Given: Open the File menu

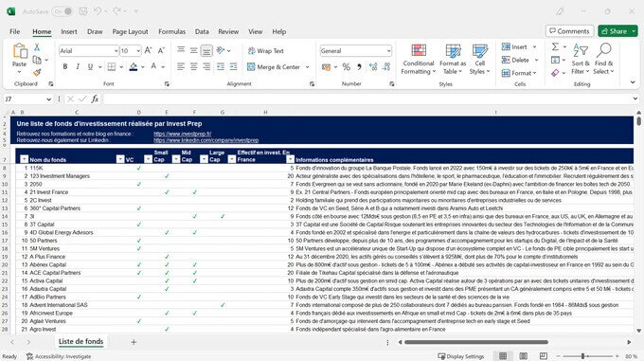Looking at the screenshot, I should coord(15,31).
